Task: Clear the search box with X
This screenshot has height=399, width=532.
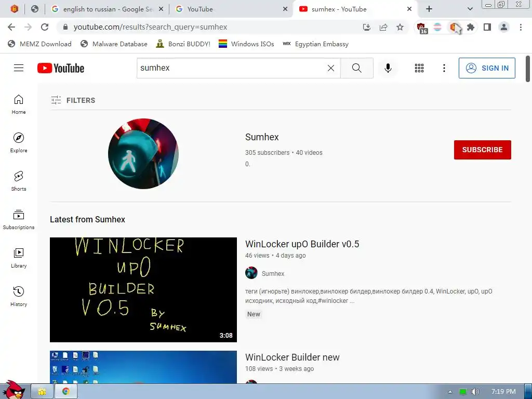Action: pyautogui.click(x=331, y=68)
